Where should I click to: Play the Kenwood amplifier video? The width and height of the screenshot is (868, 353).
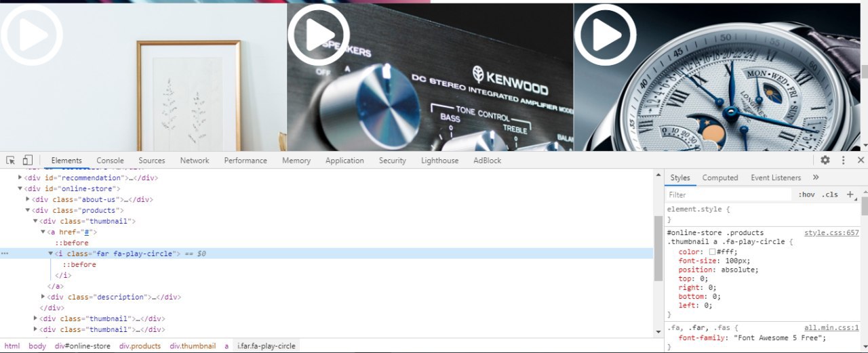319,35
